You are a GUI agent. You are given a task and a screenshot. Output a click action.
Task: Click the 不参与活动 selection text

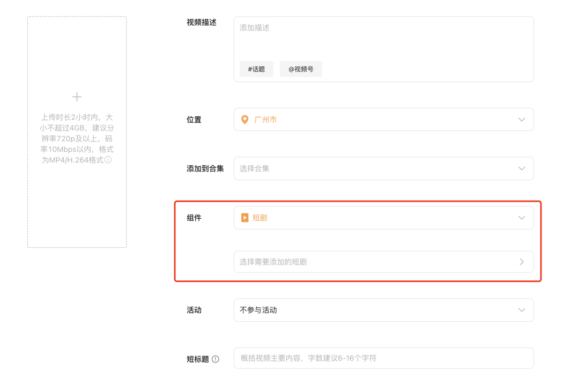pos(258,310)
